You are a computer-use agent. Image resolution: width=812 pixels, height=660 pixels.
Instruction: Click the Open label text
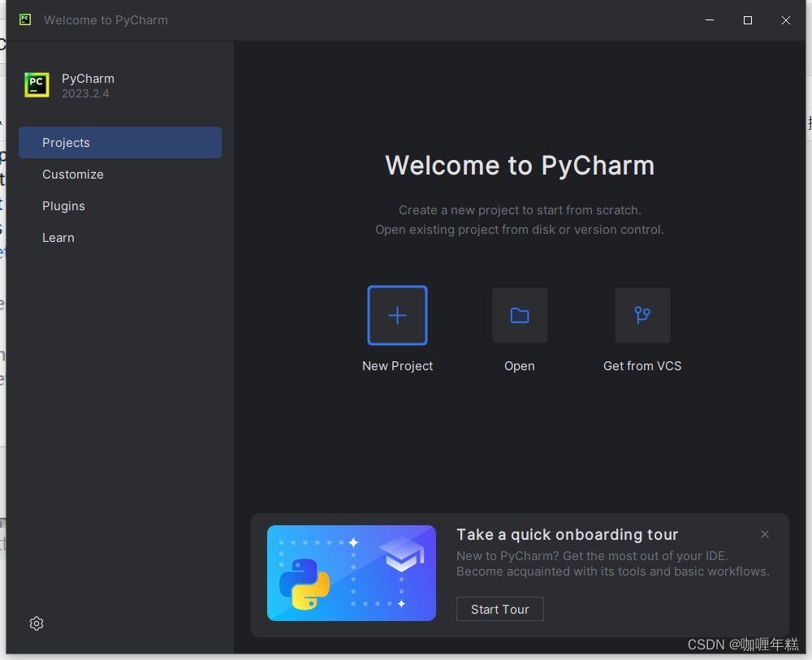[520, 366]
